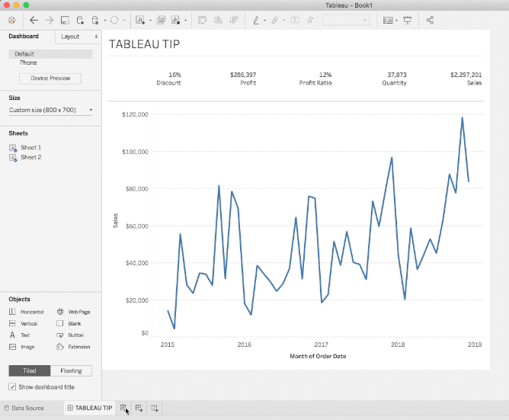Select the Horizontal container object

coord(27,312)
